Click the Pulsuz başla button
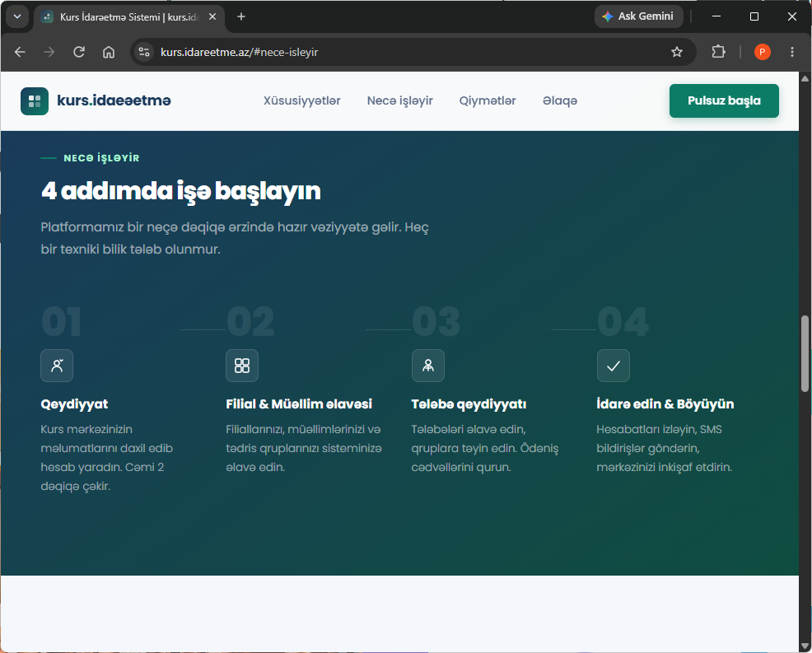 coord(724,100)
